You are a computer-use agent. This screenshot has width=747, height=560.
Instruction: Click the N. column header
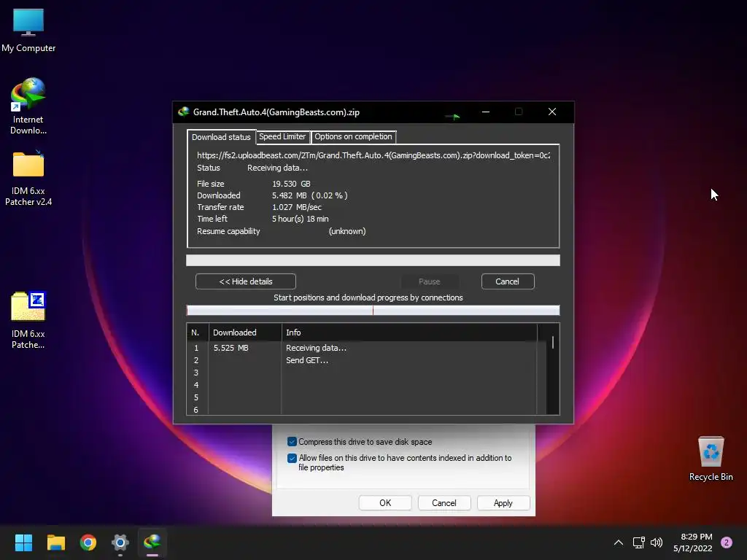tap(197, 332)
